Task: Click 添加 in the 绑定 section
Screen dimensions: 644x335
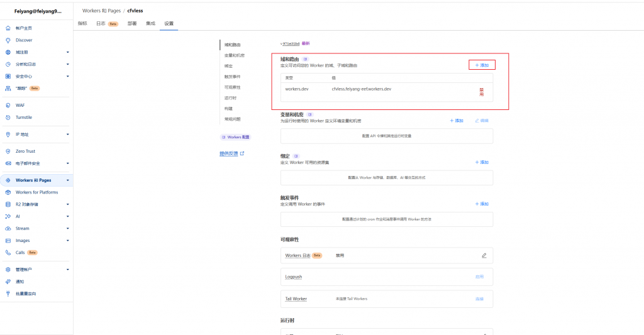Action: pos(482,162)
